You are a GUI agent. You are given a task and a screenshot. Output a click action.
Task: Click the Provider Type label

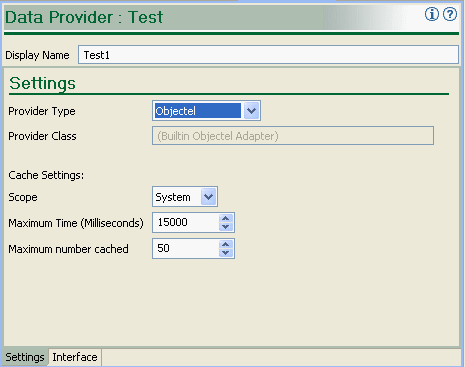pos(42,111)
